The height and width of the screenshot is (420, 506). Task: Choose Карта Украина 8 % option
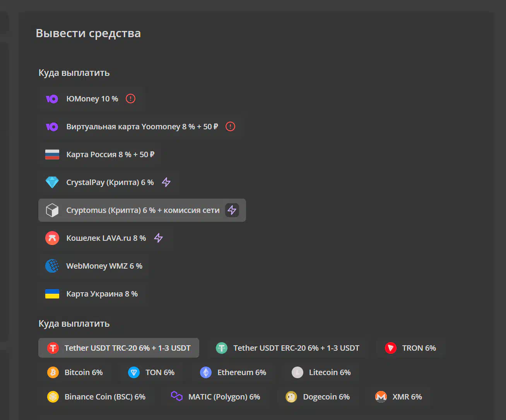tap(92, 294)
